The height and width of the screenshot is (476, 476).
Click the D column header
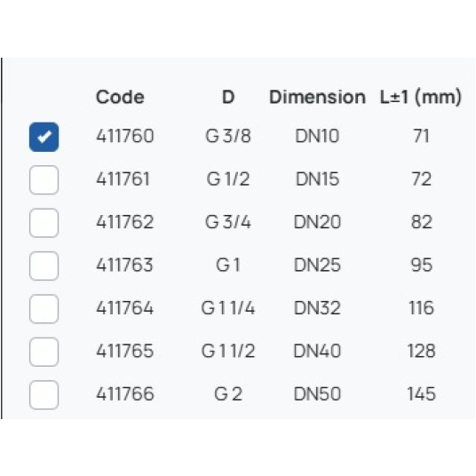(228, 97)
